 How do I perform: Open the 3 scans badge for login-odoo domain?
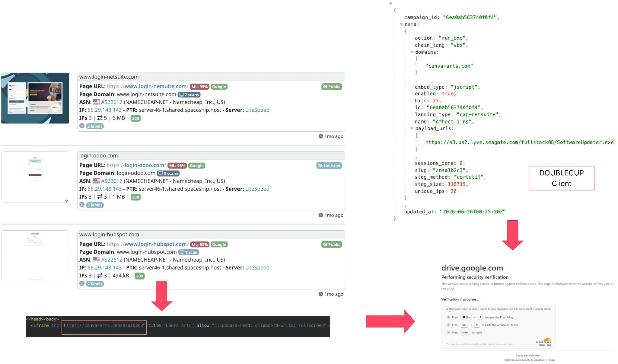click(x=168, y=173)
